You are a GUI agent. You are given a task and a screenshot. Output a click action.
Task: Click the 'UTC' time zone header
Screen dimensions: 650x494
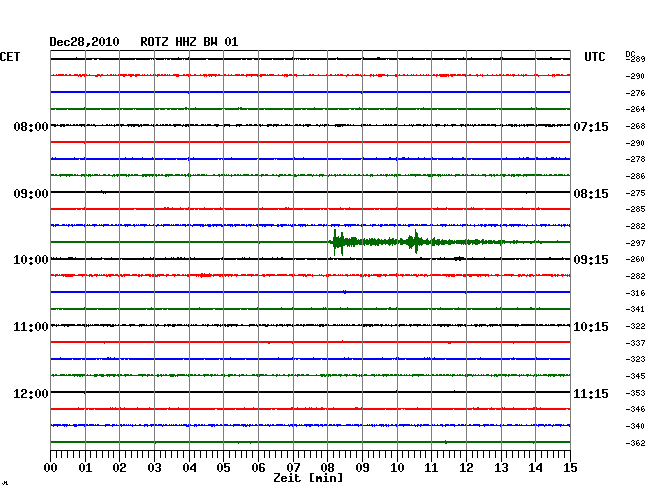[594, 57]
